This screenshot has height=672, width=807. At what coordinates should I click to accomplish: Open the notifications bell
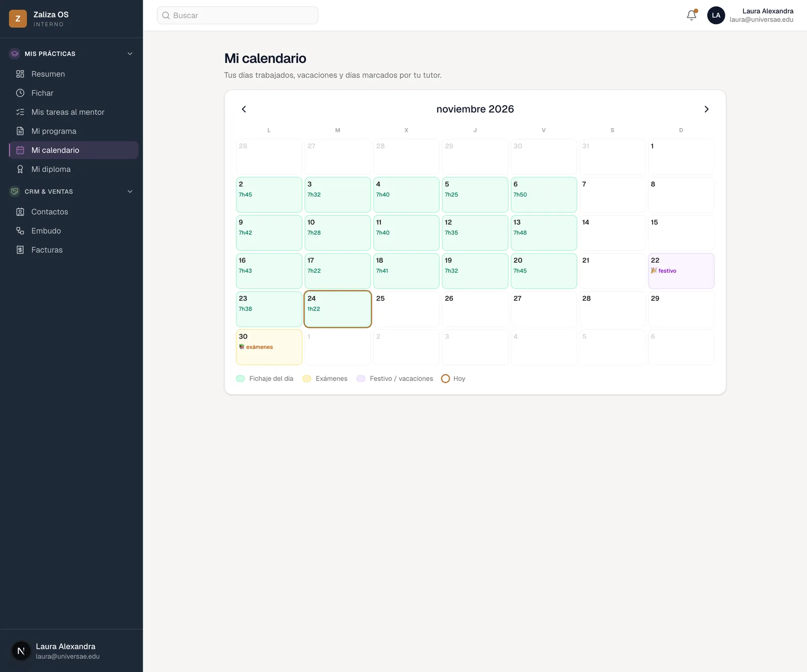691,15
